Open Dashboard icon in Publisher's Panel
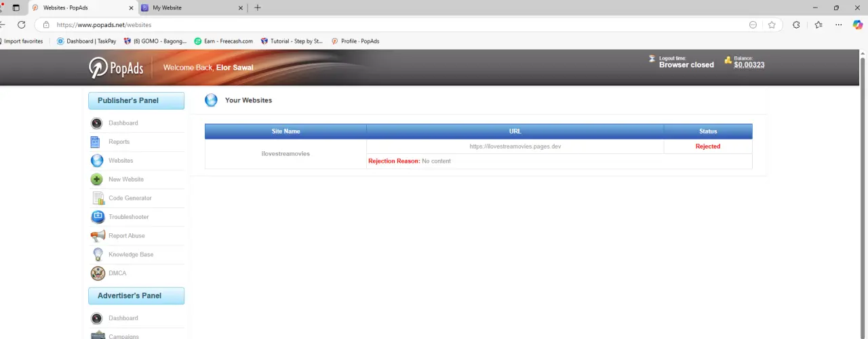This screenshot has height=339, width=868. click(97, 123)
